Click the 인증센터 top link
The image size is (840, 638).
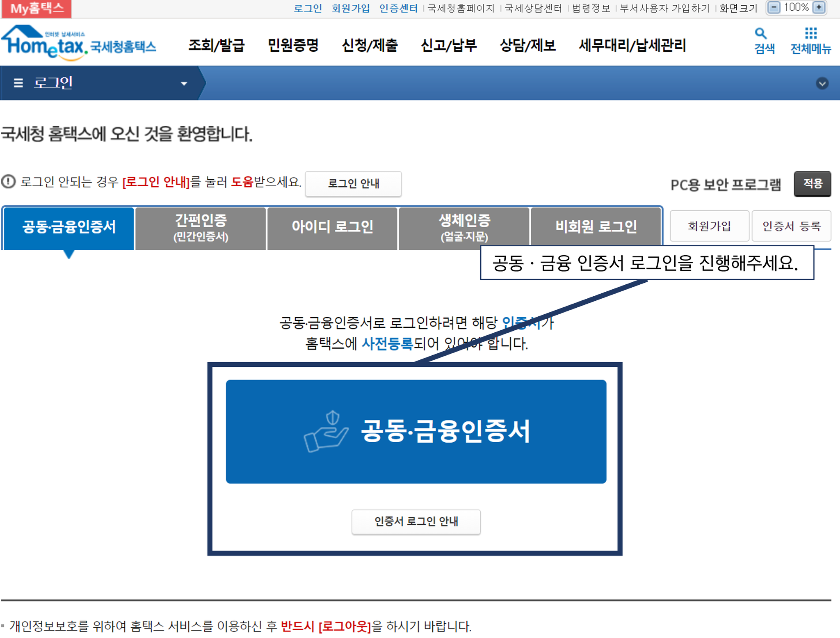[x=398, y=8]
